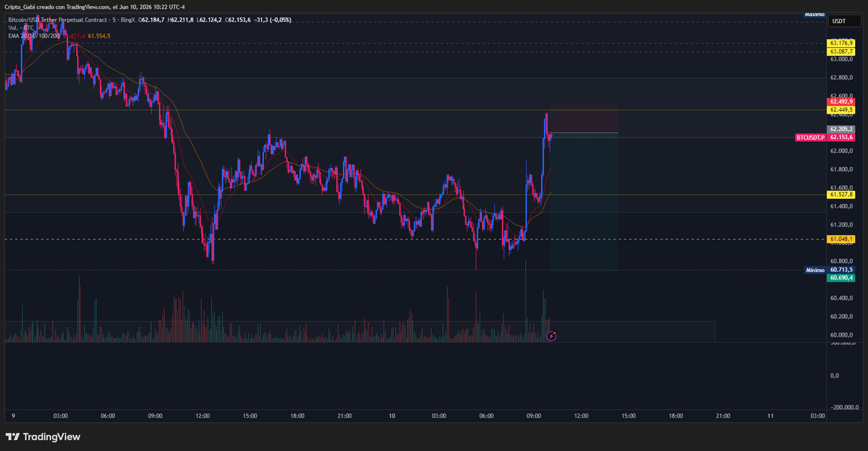Click the 61.800,0 price scale label

[x=841, y=169]
